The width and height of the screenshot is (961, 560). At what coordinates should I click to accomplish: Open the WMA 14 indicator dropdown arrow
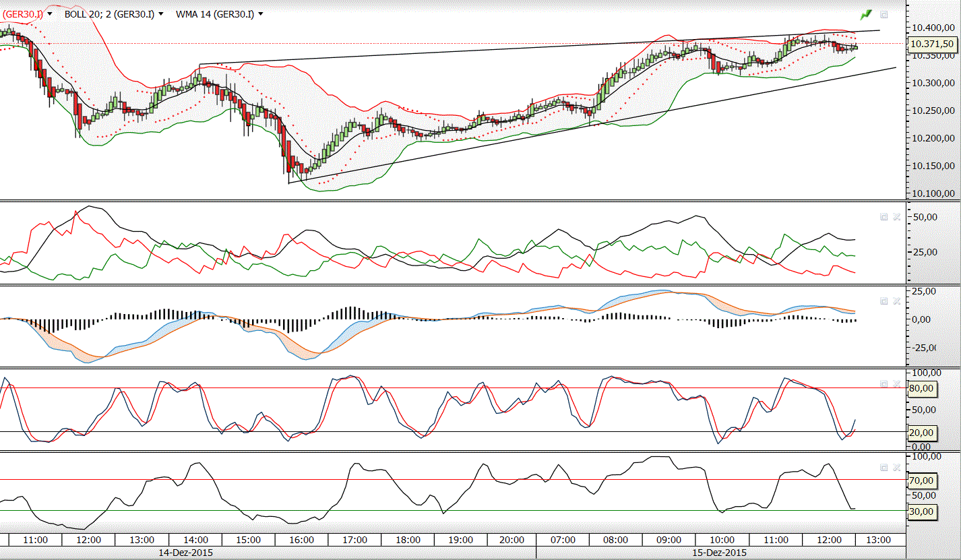point(260,13)
